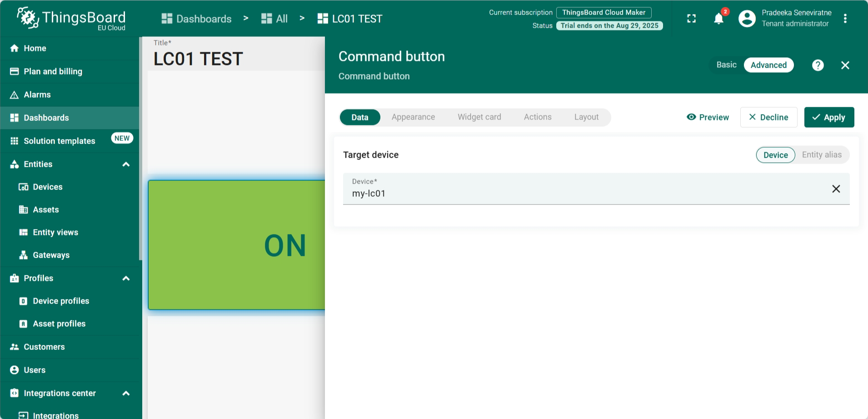This screenshot has height=419, width=868.
Task: Open Devices list
Action: 70,187
